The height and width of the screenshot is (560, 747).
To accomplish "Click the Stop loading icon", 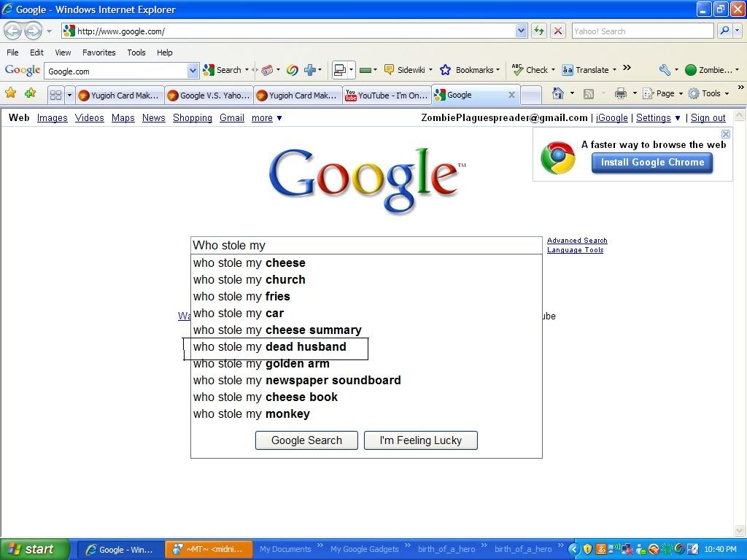I will click(558, 31).
